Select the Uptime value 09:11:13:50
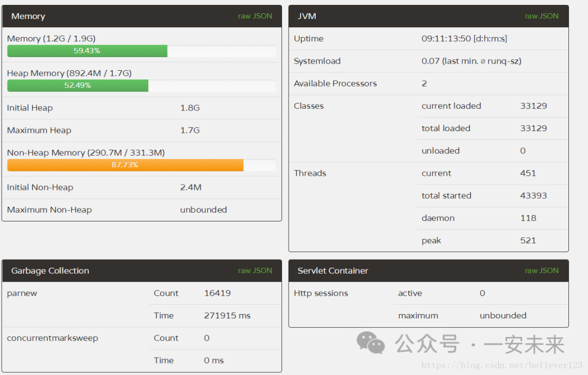588x375 pixels. (446, 39)
